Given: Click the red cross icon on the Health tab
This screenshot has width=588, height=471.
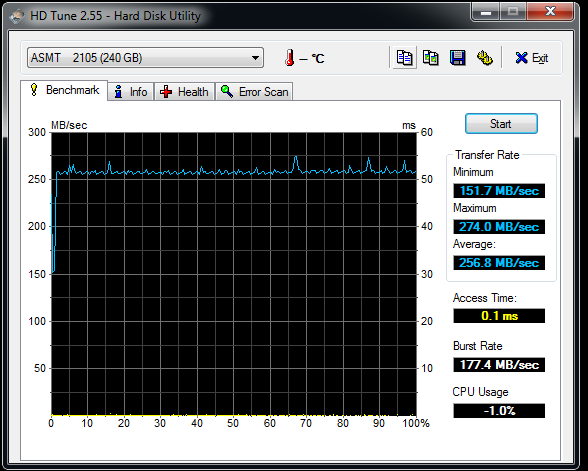Looking at the screenshot, I should coord(166,92).
